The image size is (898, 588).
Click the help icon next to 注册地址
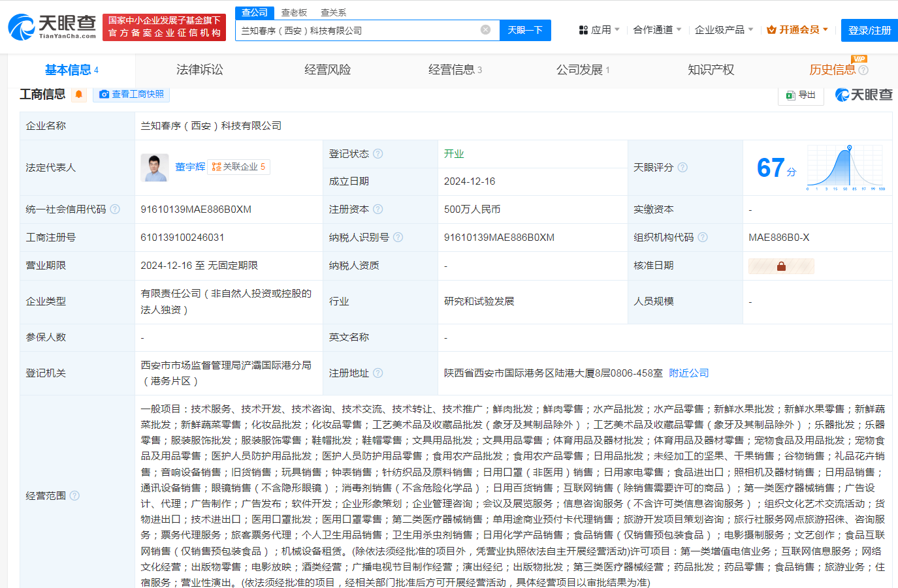click(378, 373)
